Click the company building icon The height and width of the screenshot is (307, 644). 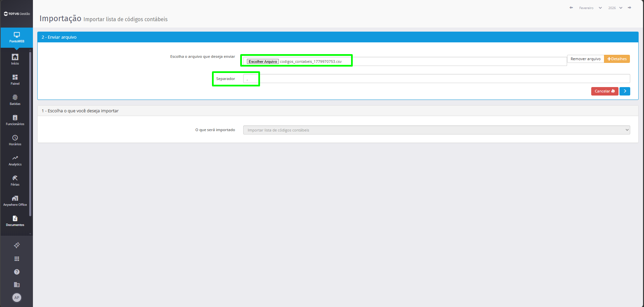coord(17,284)
